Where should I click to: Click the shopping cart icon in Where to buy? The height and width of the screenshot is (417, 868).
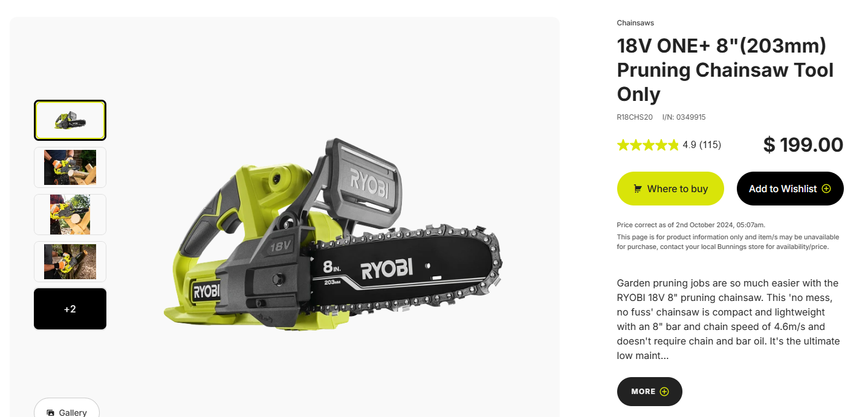pos(638,189)
